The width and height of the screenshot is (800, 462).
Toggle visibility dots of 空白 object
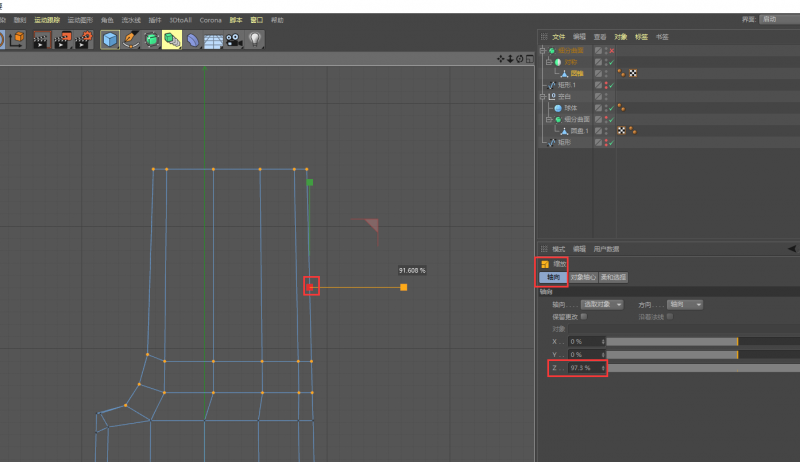606,96
